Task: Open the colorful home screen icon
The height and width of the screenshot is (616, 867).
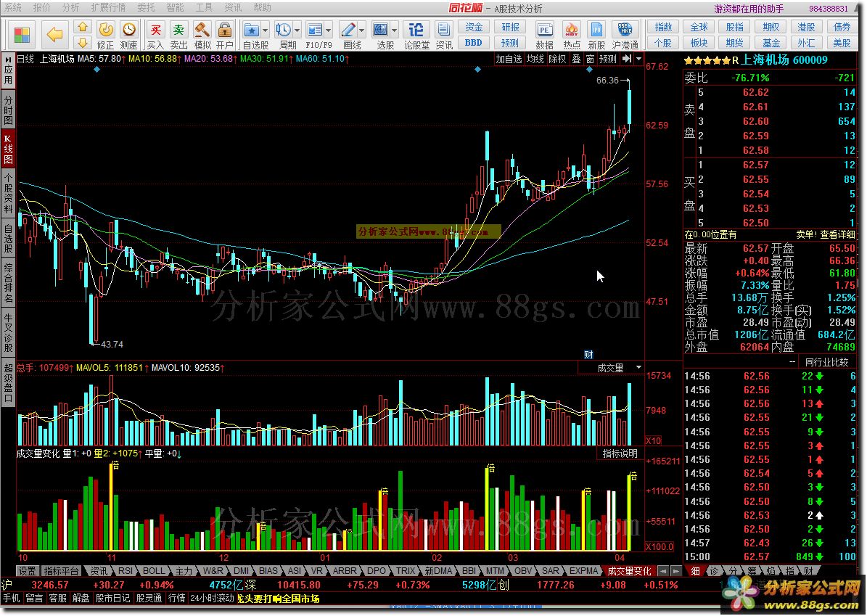Action: tap(22, 35)
